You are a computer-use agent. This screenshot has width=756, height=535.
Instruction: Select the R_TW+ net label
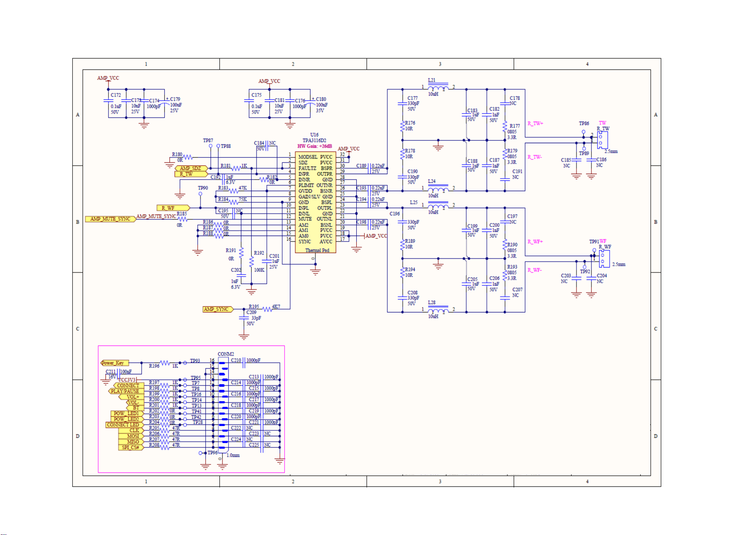click(535, 123)
